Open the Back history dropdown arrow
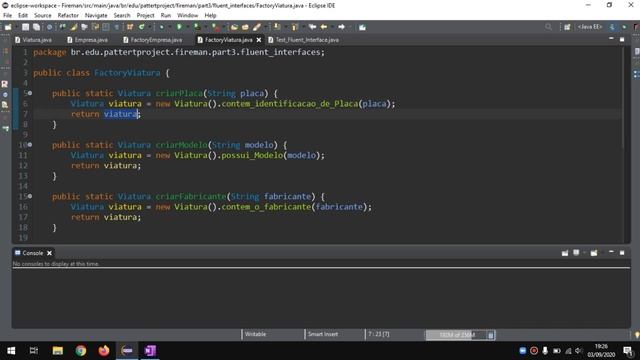 (x=332, y=27)
